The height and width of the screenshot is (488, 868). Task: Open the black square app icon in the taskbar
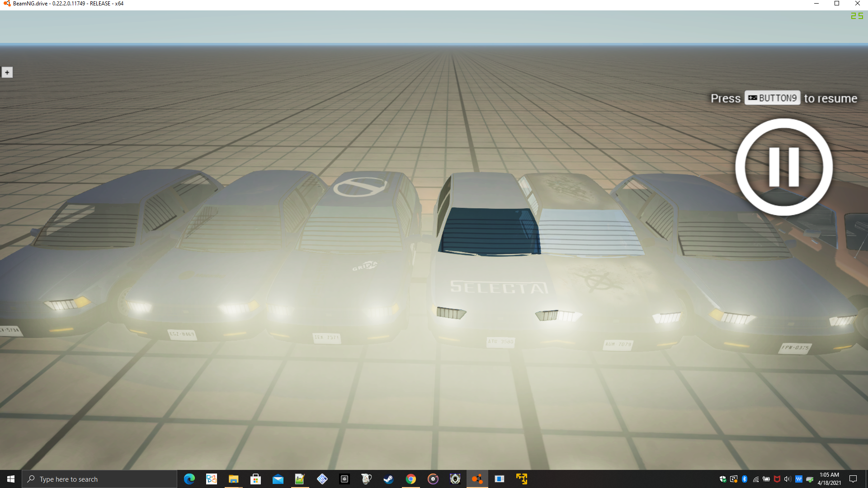(x=344, y=479)
